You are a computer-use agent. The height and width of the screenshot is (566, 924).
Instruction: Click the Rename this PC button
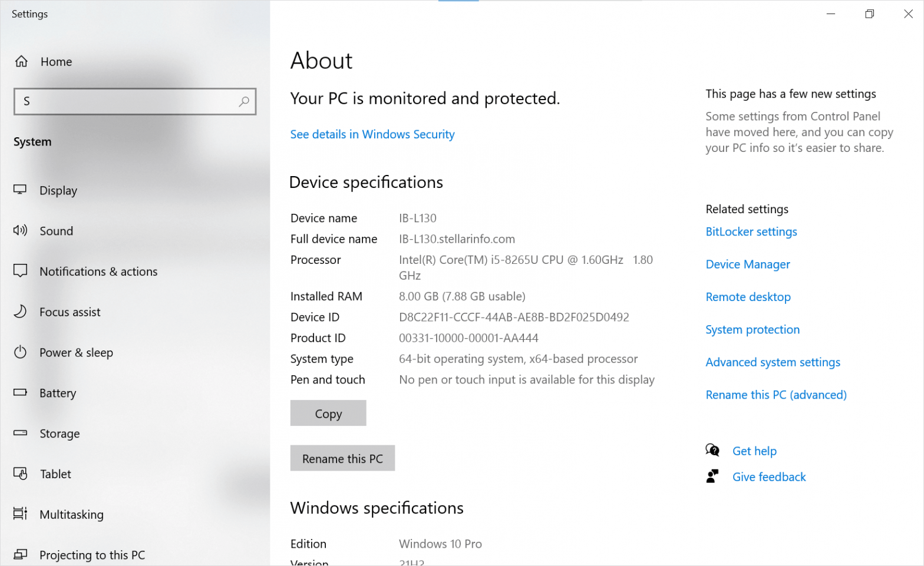pyautogui.click(x=342, y=458)
